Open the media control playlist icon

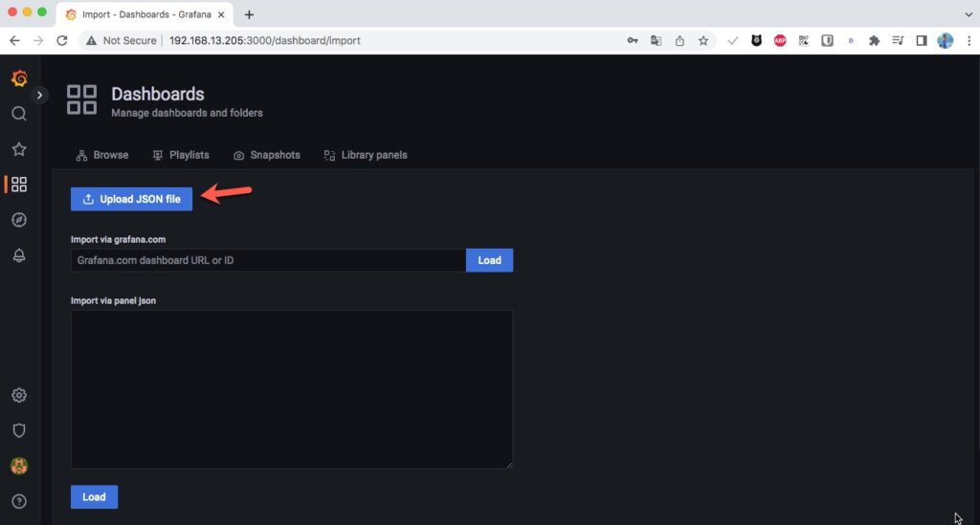point(898,40)
